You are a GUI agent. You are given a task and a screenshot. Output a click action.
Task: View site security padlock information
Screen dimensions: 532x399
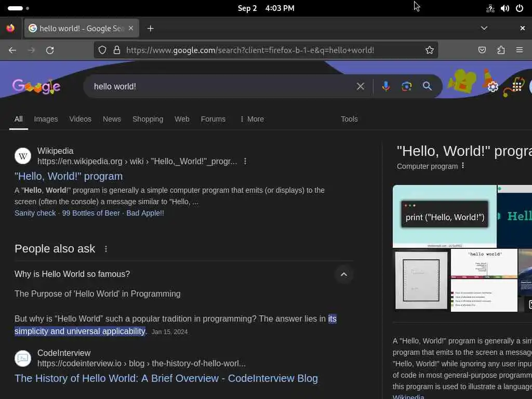tap(117, 50)
